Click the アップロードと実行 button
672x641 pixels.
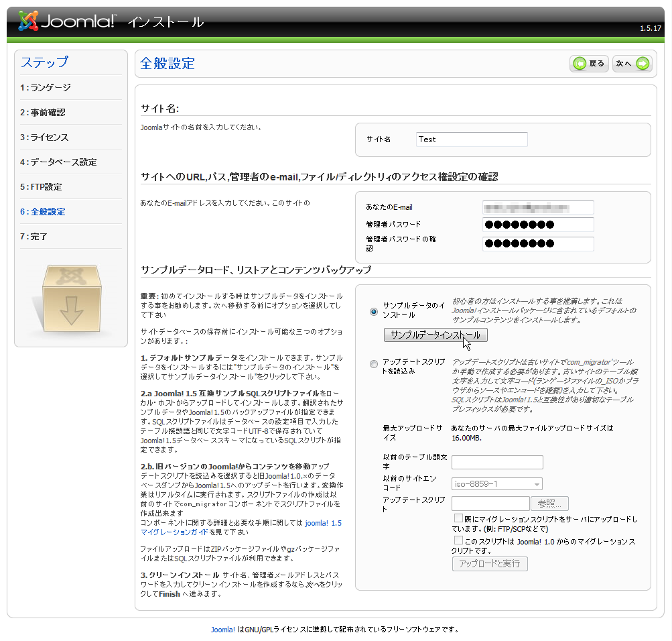click(490, 564)
